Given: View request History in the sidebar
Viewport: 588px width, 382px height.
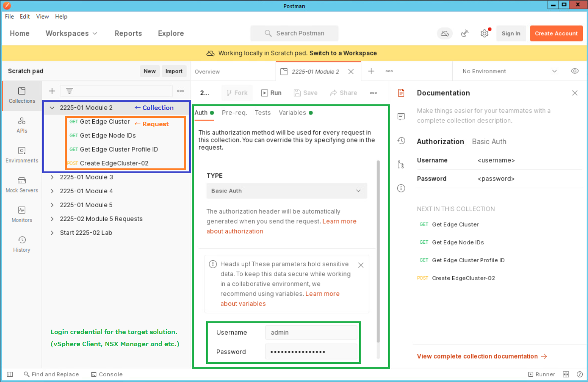Looking at the screenshot, I should point(21,243).
